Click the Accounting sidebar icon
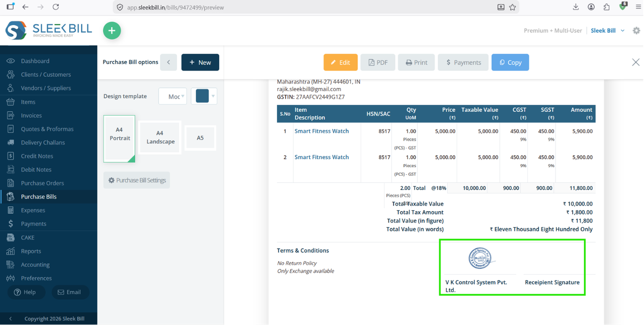Image resolution: width=644 pixels, height=325 pixels. pyautogui.click(x=11, y=265)
